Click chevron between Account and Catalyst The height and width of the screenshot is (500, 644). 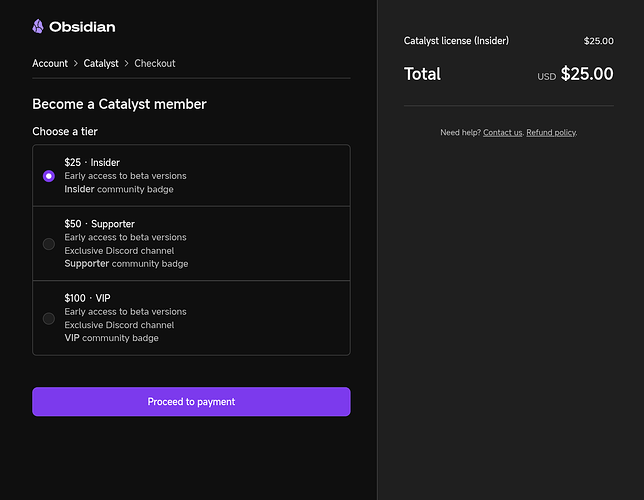pos(76,63)
